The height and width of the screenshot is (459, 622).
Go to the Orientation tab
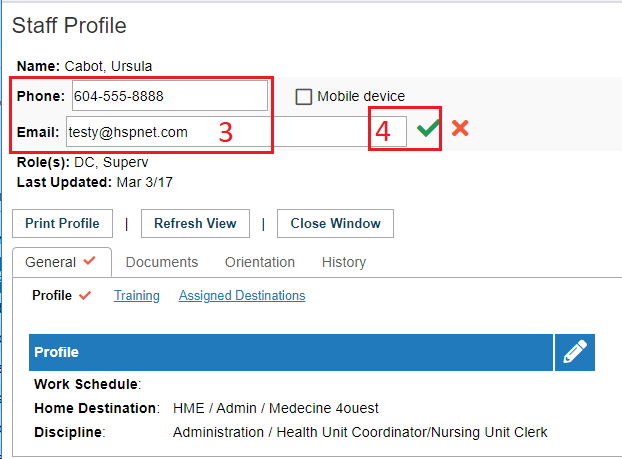point(260,262)
